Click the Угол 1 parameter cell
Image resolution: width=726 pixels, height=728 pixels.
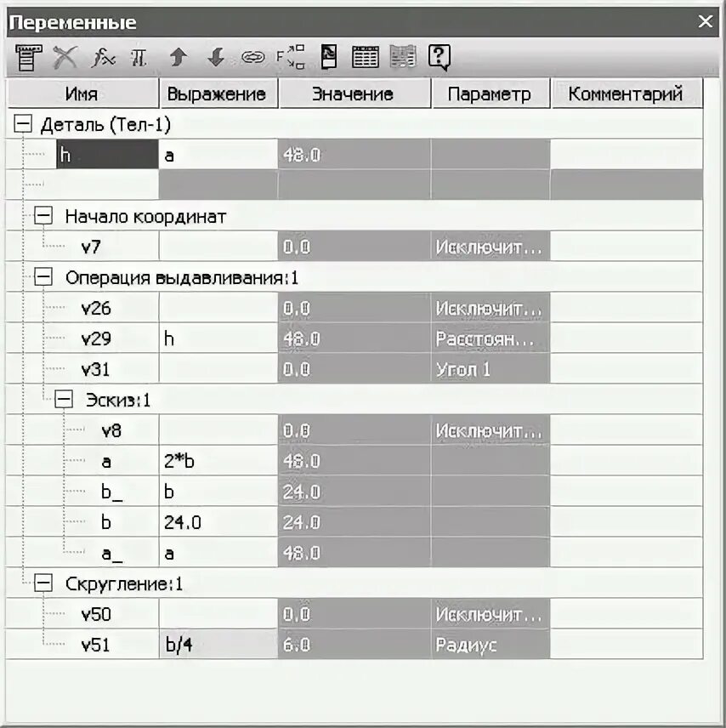tap(491, 369)
